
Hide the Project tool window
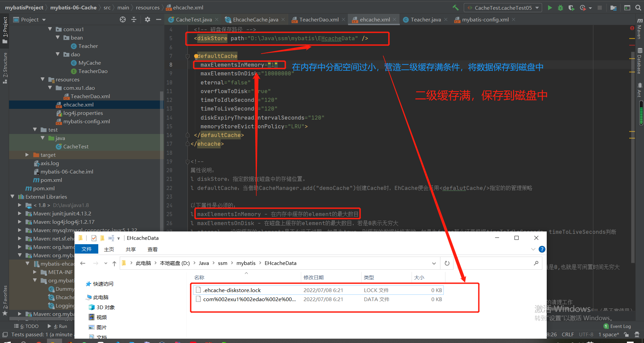pyautogui.click(x=159, y=19)
